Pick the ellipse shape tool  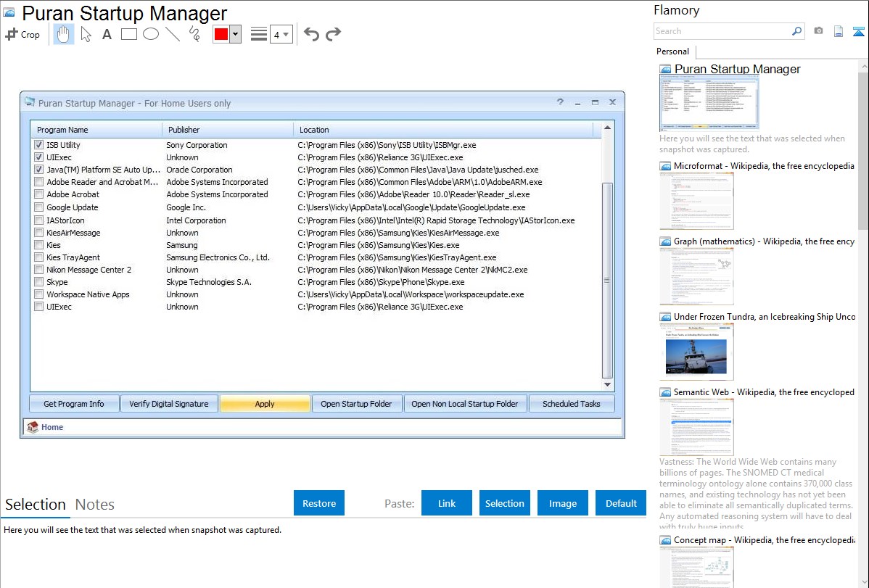point(151,34)
